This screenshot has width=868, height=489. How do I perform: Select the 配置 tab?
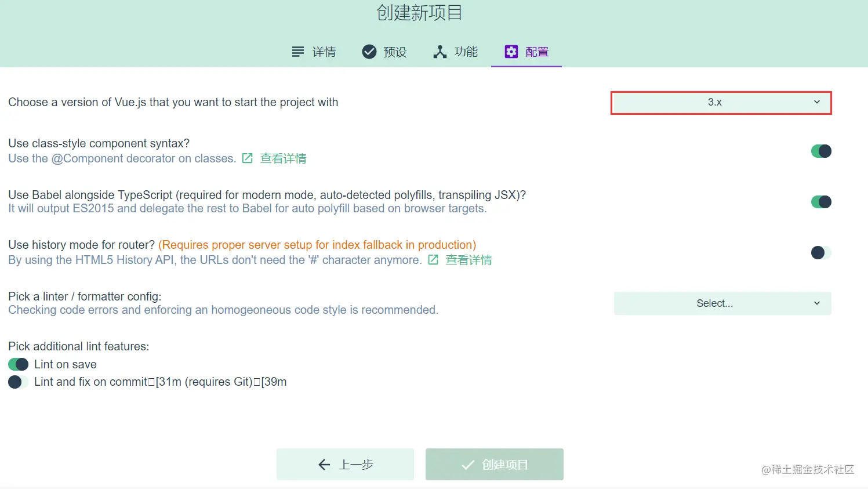click(x=526, y=52)
